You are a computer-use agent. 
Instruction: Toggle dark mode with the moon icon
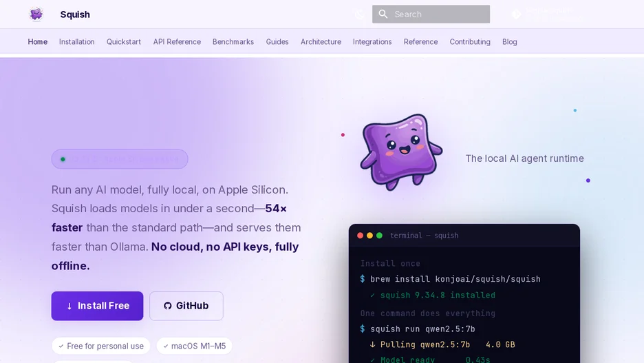[x=360, y=14]
